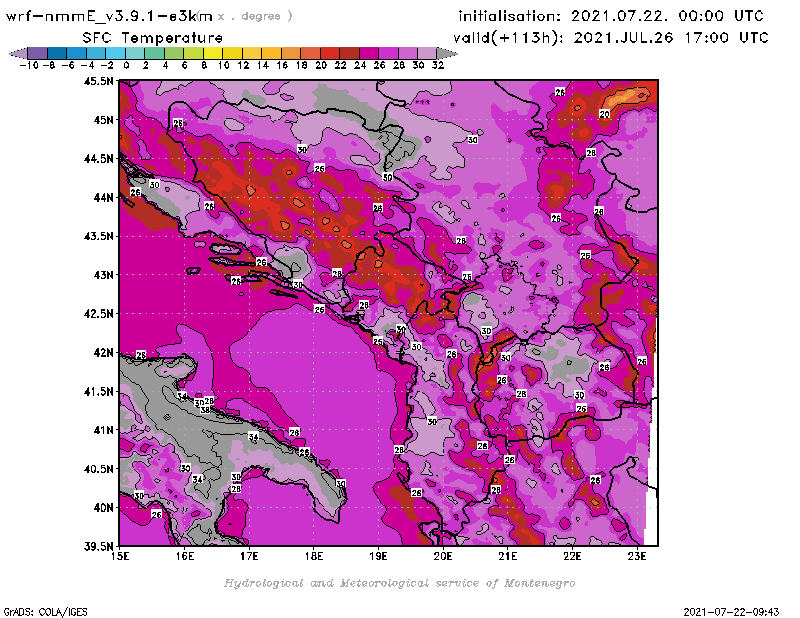The height and width of the screenshot is (618, 800).
Task: Click the legend swatch between 28 and 30
Action: pos(408,53)
